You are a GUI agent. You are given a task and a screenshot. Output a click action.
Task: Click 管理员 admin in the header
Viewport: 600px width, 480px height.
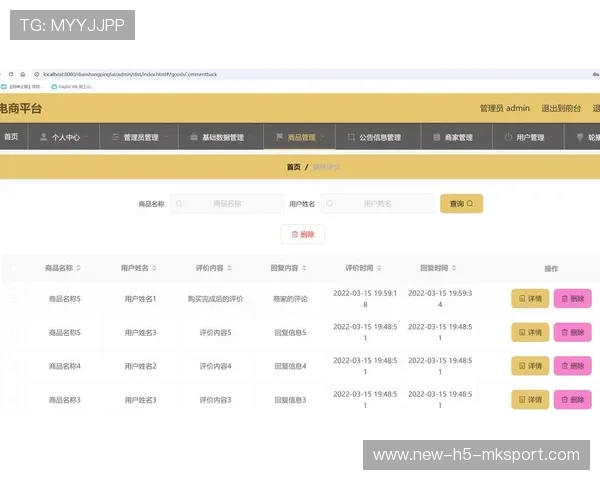tap(505, 108)
